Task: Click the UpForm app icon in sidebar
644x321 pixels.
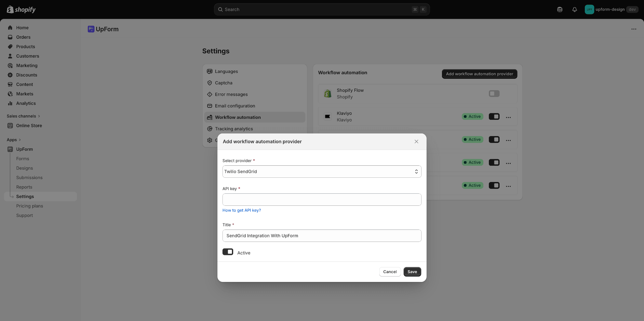Action: point(10,149)
